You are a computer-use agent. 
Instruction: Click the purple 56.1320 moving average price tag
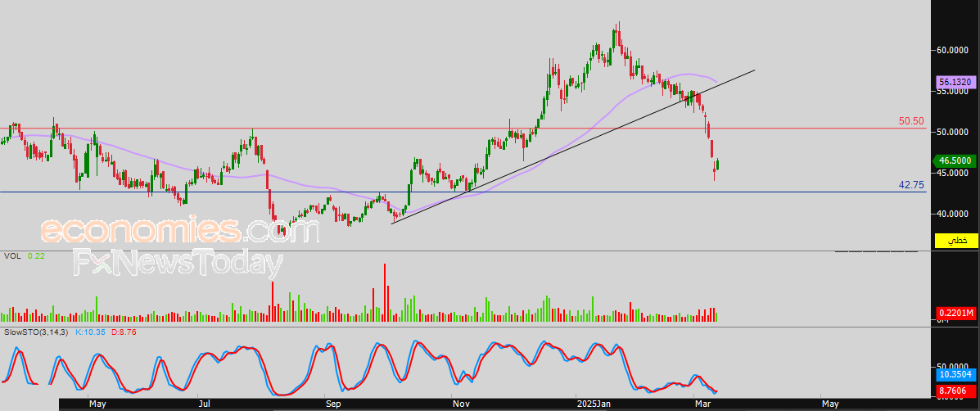pos(956,82)
